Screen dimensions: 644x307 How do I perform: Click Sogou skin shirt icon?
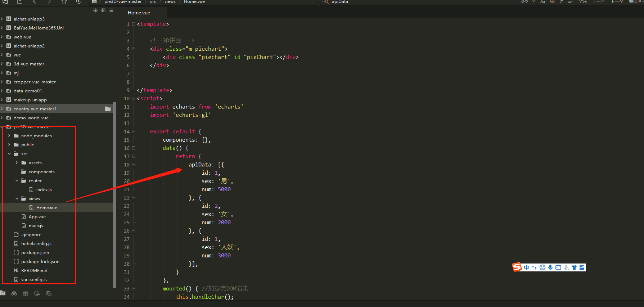pyautogui.click(x=574, y=267)
